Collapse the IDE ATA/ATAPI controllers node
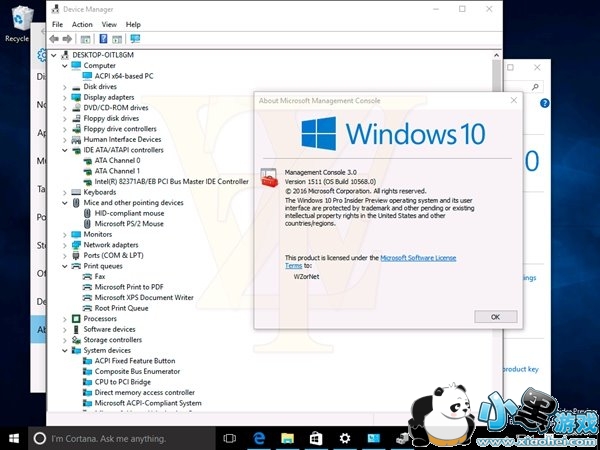The image size is (600, 450). 65,150
